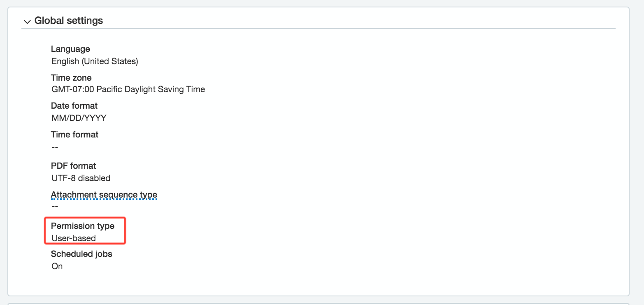Select the GMT-07:00 Pacific time value
644x305 pixels.
tap(128, 89)
